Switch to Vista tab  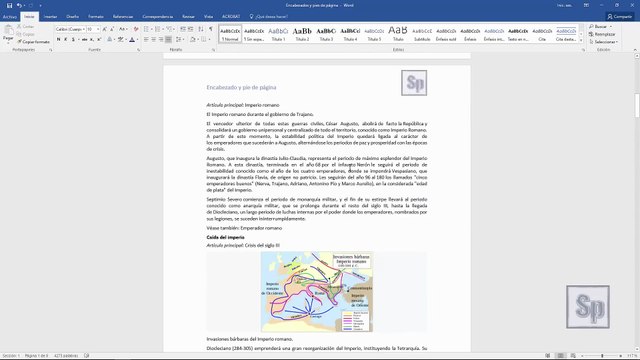(208, 17)
